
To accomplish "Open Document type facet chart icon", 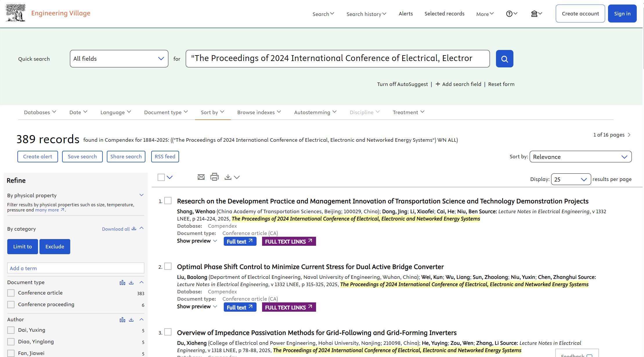I will coord(122,282).
